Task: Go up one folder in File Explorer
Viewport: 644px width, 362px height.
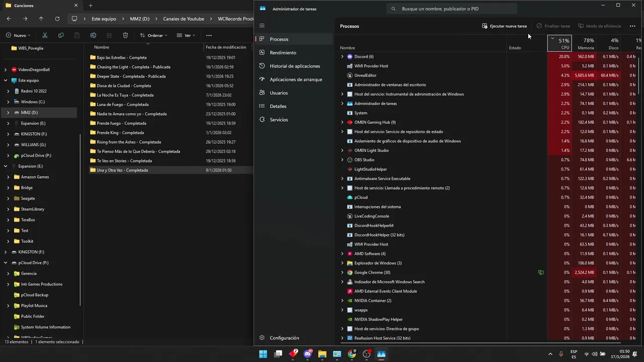Action: pos(41,19)
